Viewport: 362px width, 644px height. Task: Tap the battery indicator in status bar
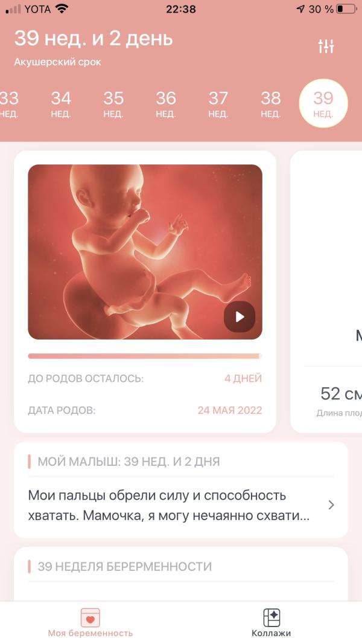(346, 10)
